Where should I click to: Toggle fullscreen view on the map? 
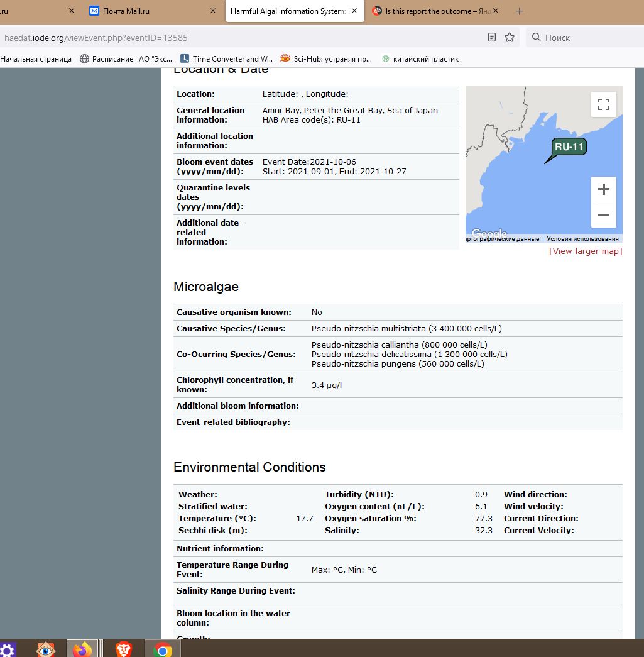(603, 104)
